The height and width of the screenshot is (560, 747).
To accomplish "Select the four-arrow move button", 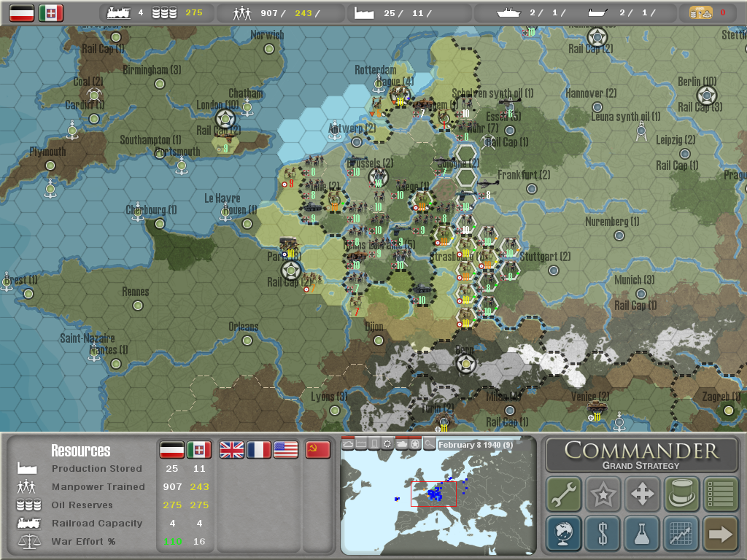I will click(x=642, y=494).
